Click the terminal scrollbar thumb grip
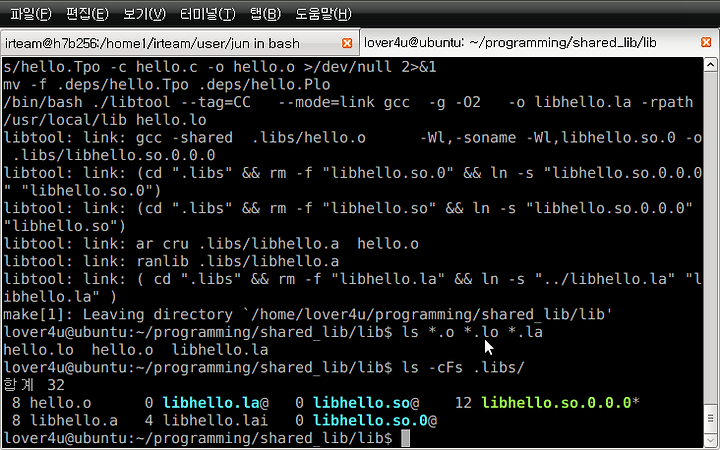720x450 pixels. click(710, 419)
